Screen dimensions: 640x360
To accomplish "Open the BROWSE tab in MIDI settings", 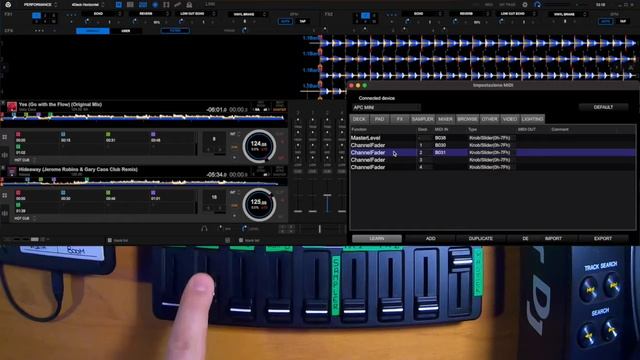I will click(x=467, y=119).
